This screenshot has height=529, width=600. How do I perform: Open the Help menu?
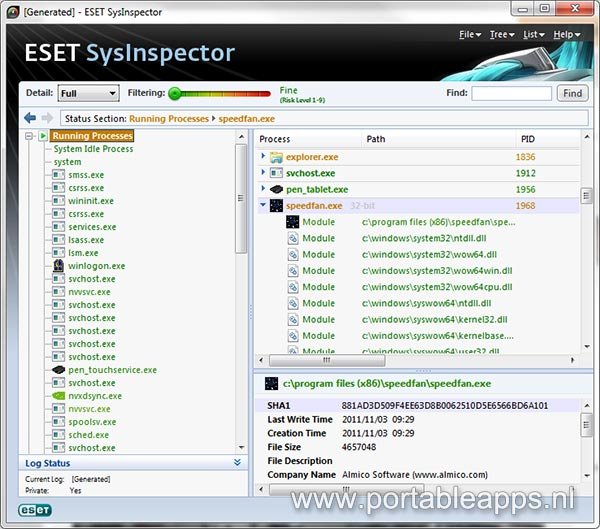pos(566,34)
